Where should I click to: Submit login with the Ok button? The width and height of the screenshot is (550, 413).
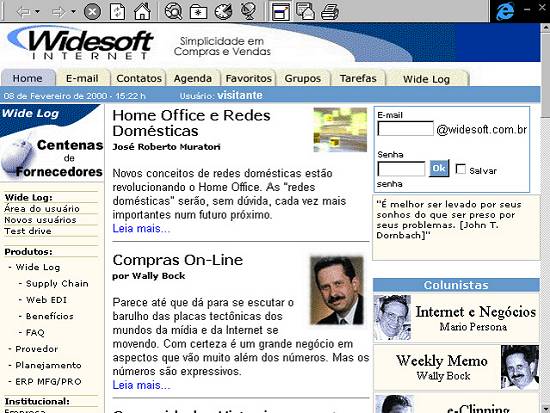click(x=439, y=169)
